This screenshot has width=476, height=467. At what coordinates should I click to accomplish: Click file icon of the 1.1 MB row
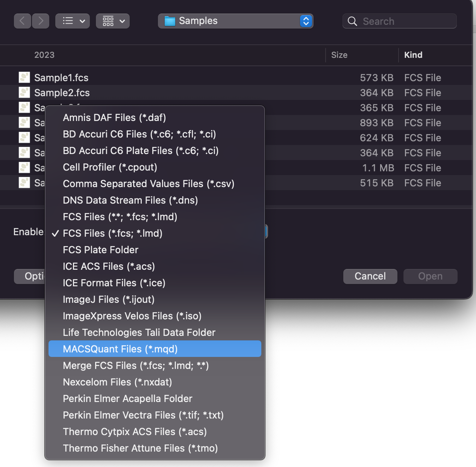pyautogui.click(x=24, y=168)
